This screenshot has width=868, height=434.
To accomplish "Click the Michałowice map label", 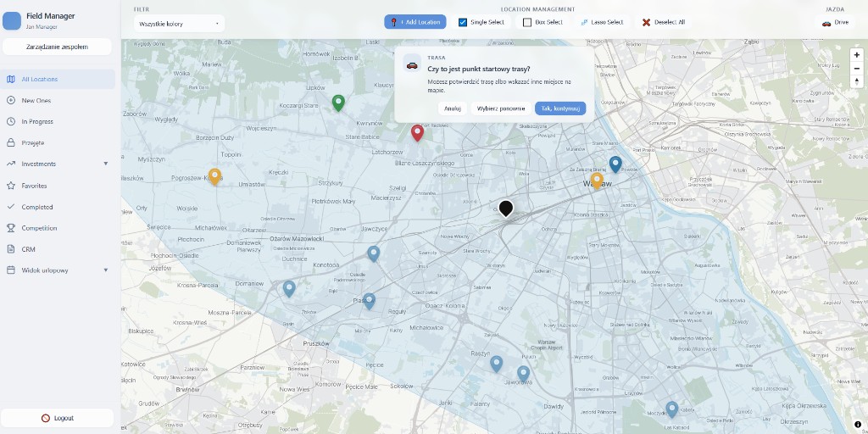I will pos(426,328).
